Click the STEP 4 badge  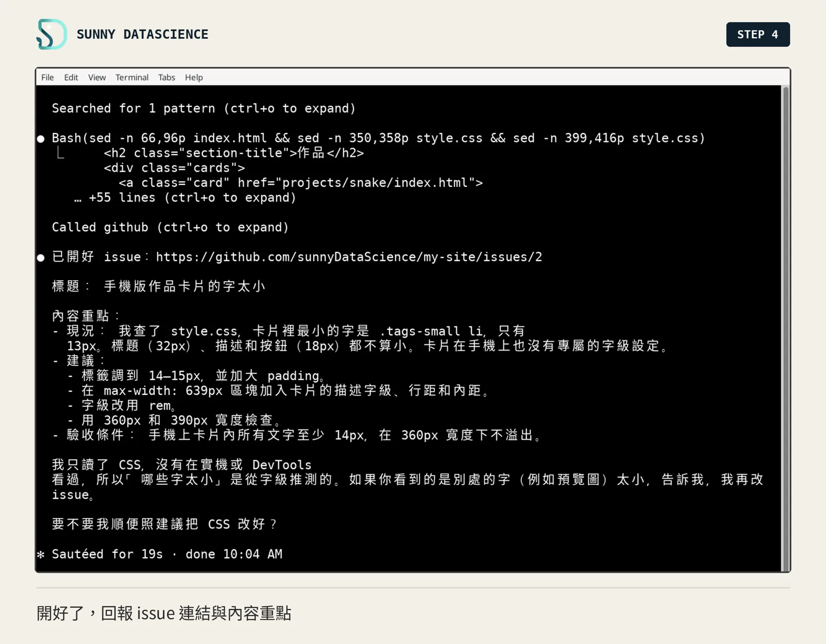758,35
